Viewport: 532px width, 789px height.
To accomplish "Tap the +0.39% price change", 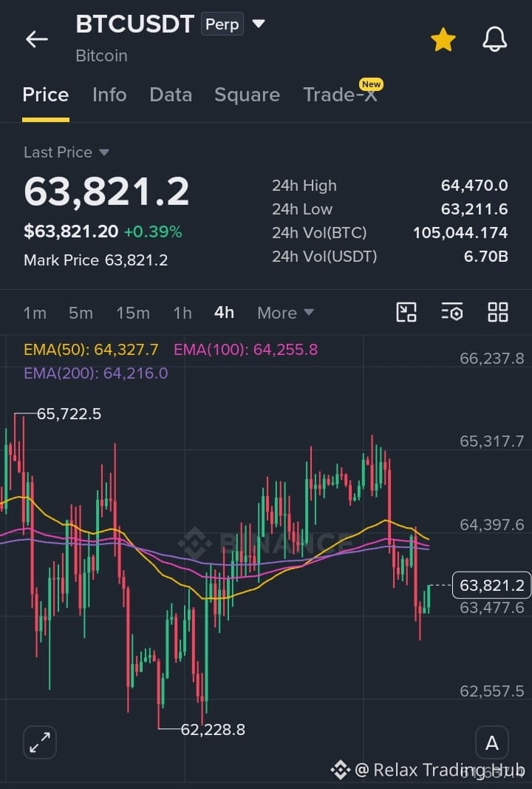I will (153, 231).
